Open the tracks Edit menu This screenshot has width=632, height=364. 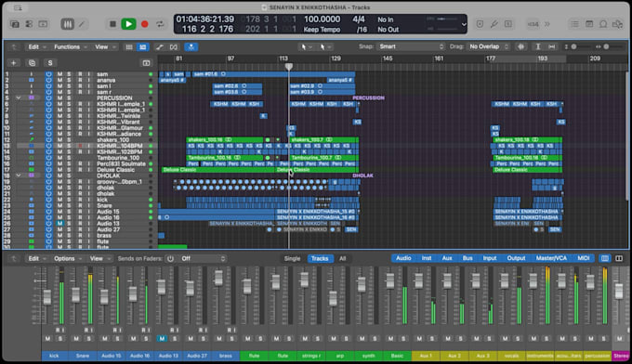[36, 47]
